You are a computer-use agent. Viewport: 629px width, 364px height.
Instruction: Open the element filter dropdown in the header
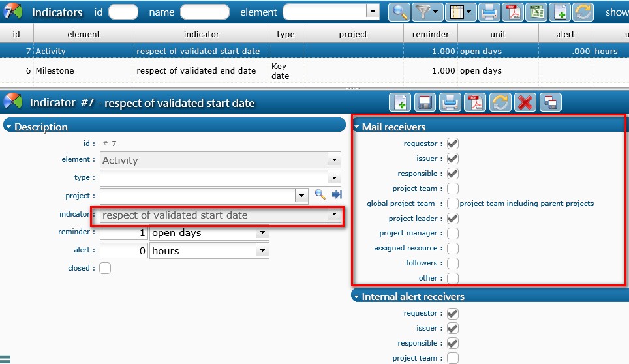point(373,12)
